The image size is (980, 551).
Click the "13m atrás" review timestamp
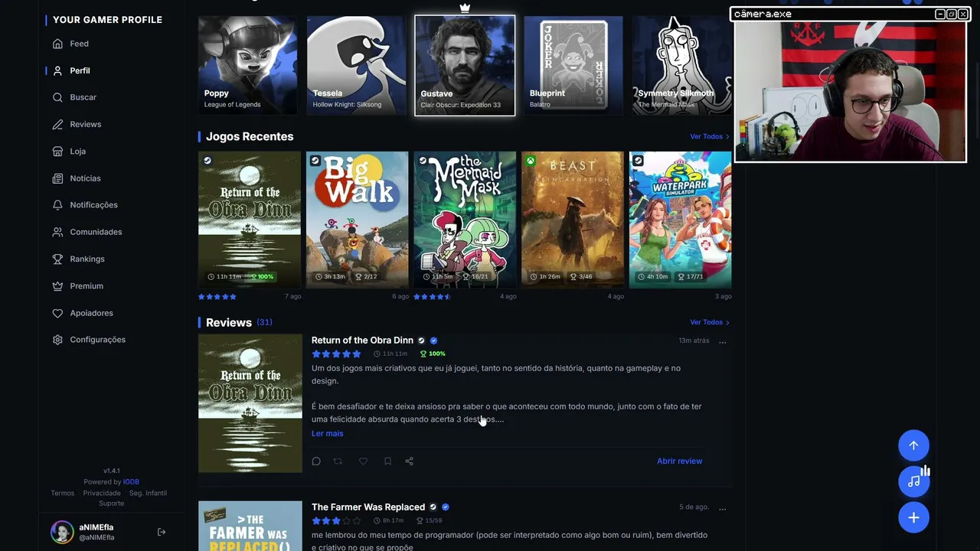694,341
